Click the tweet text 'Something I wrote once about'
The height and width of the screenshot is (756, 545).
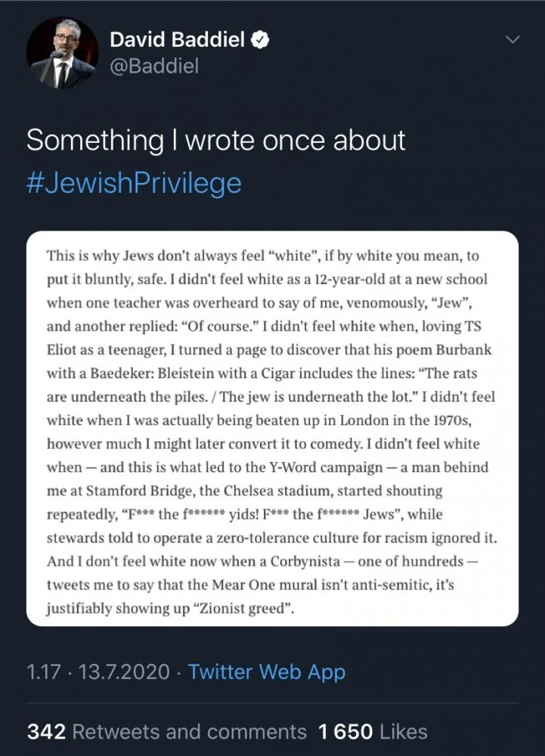[x=216, y=141]
